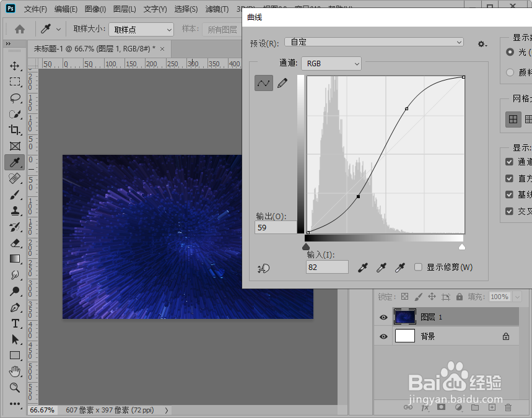Viewport: 532px width, 418px height.
Task: Pick the white point eyedropper
Action: [x=399, y=268]
